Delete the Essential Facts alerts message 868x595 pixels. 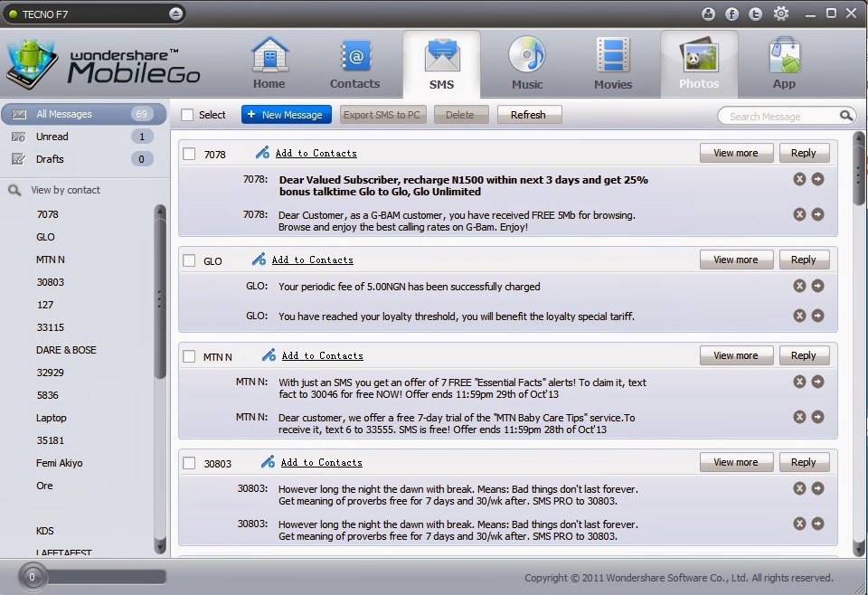coord(799,382)
